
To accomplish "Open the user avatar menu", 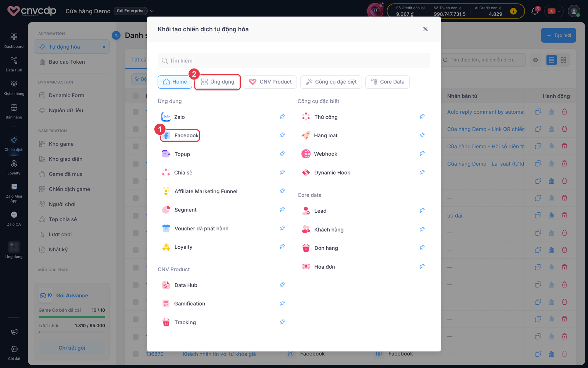I will [574, 11].
